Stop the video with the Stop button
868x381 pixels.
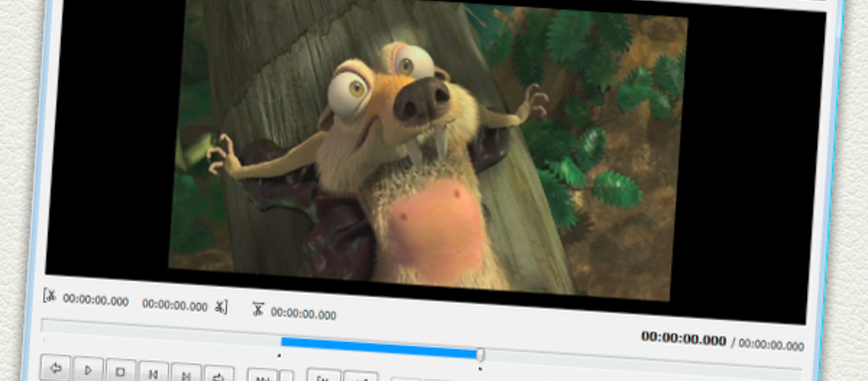pos(120,372)
